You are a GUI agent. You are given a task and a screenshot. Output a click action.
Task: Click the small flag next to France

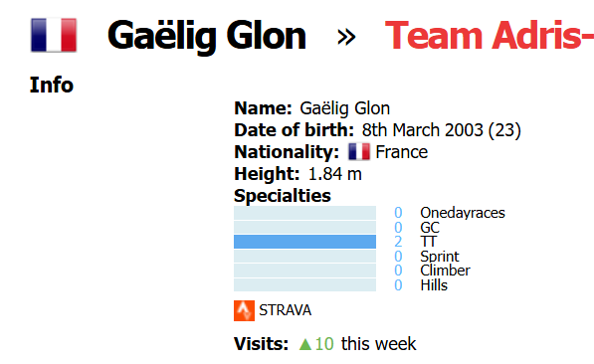(359, 152)
